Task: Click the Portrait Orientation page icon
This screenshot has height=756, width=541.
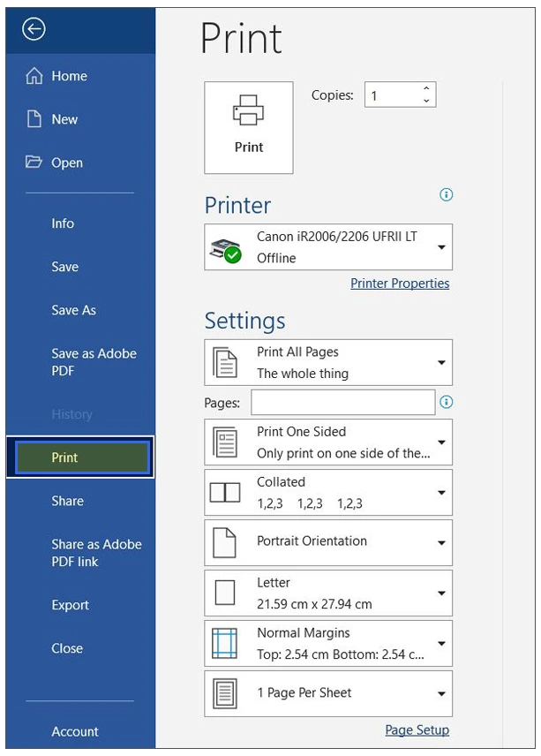Action: click(x=224, y=542)
